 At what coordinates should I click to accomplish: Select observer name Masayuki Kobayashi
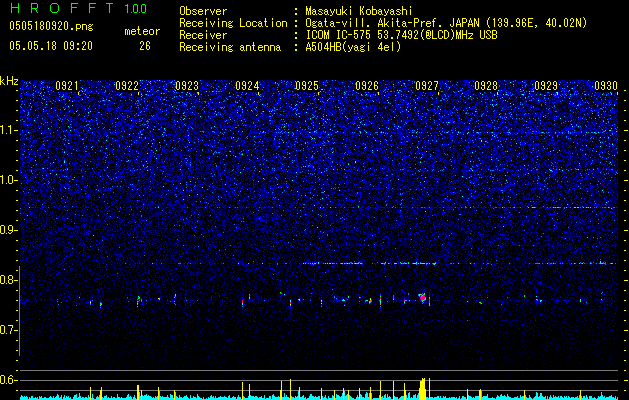(x=358, y=11)
